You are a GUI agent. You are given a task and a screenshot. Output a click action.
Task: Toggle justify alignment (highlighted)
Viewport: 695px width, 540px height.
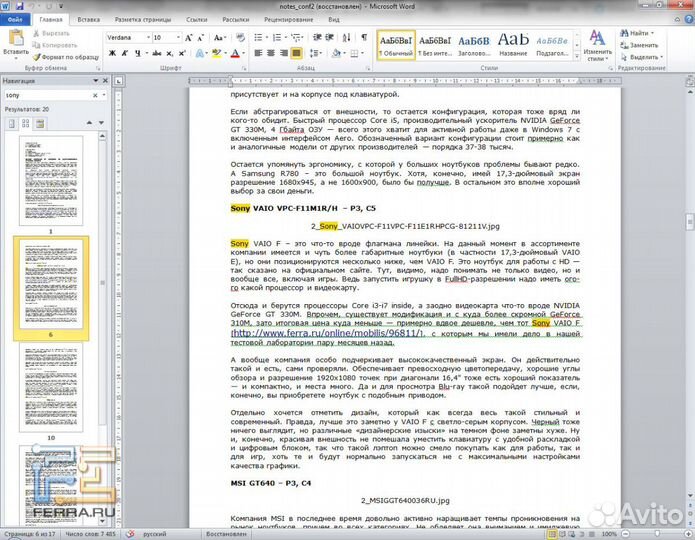pyautogui.click(x=296, y=54)
